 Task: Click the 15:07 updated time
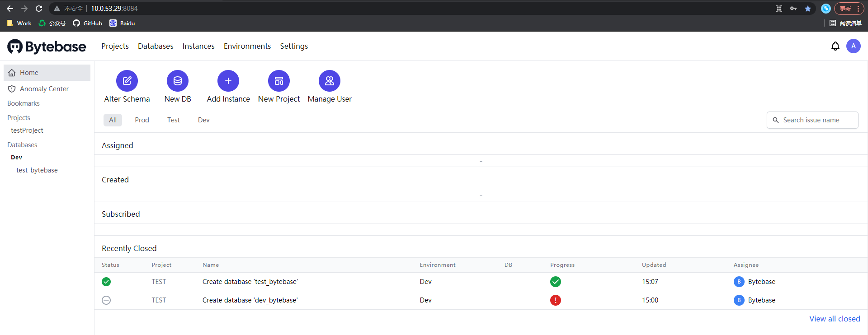(x=650, y=282)
